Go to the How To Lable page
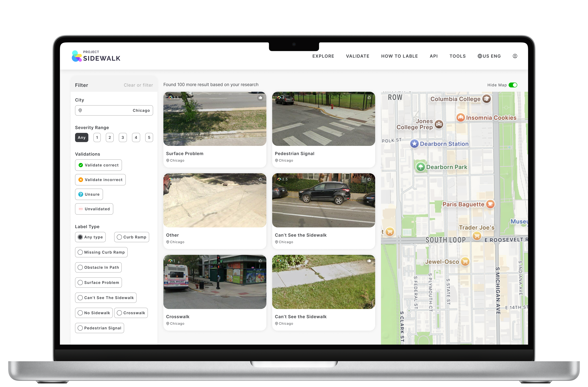The height and width of the screenshot is (387, 588). click(x=399, y=56)
